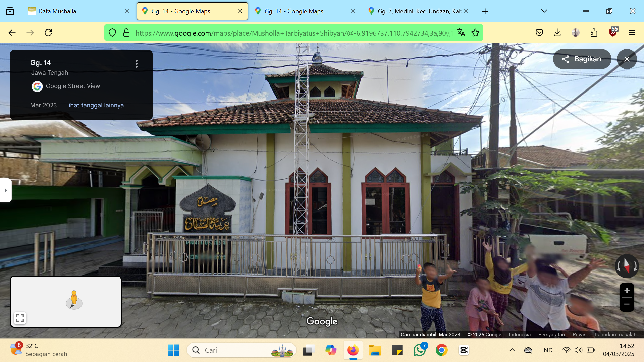Zoom in the Street View image
The image size is (644, 362).
click(627, 290)
